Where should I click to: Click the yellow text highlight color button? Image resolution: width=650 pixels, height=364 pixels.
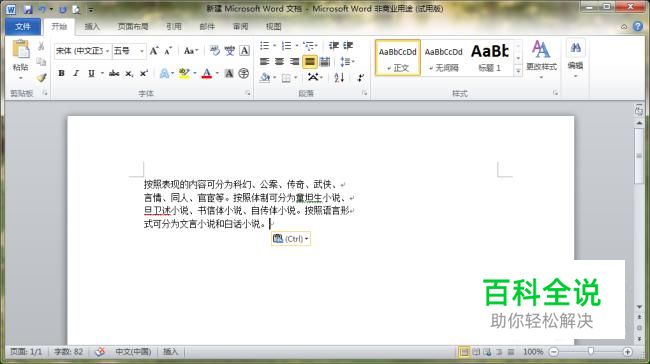[184, 74]
